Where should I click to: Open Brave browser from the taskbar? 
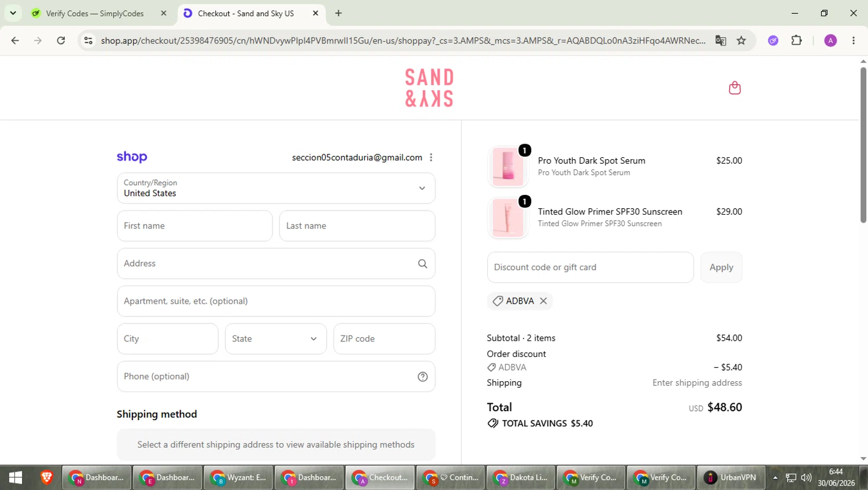click(46, 478)
